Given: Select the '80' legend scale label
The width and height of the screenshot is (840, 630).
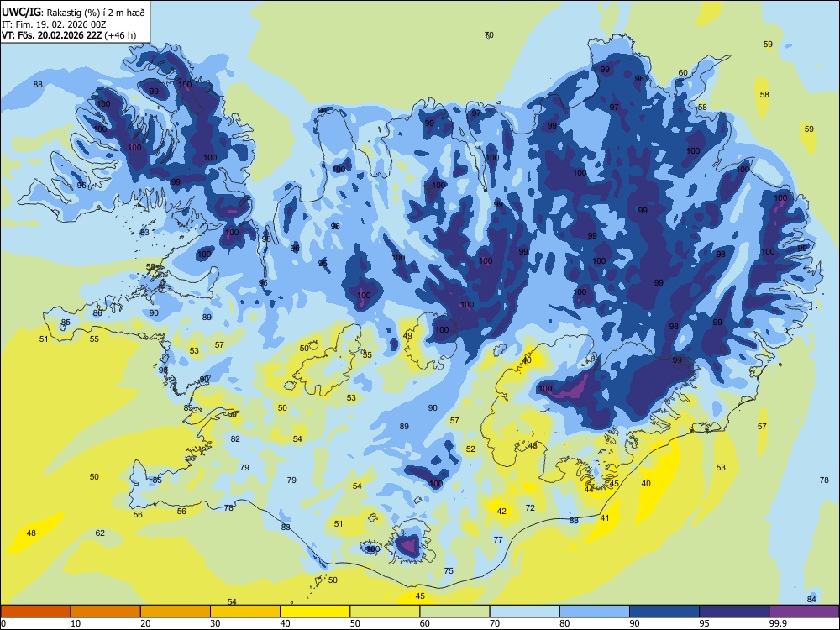Looking at the screenshot, I should click(564, 623).
